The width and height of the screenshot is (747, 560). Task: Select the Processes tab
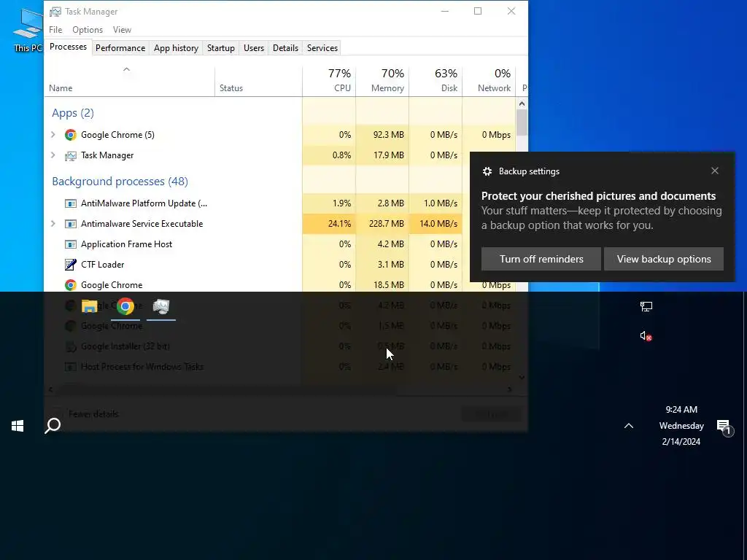point(68,47)
